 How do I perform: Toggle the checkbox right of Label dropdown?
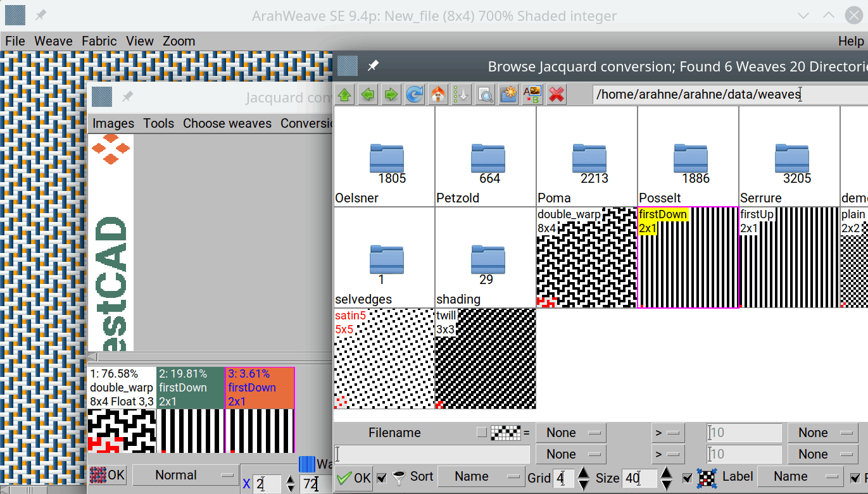pyautogui.click(x=855, y=478)
